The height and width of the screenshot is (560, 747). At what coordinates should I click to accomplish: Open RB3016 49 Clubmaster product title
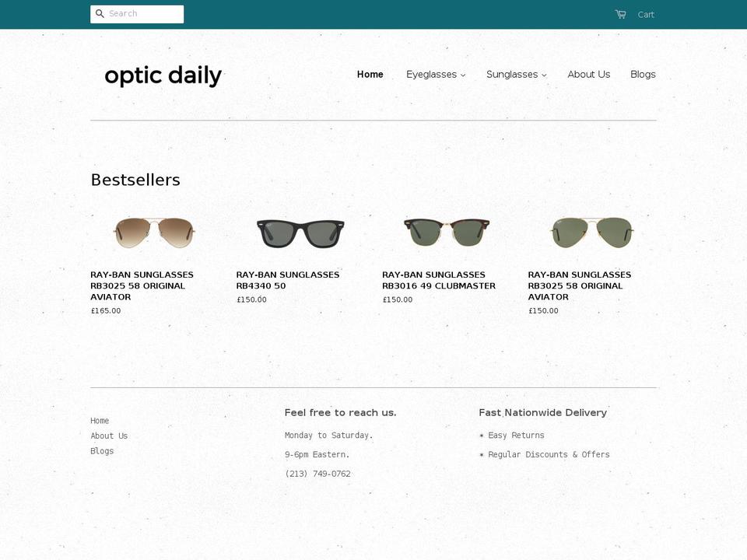[439, 280]
